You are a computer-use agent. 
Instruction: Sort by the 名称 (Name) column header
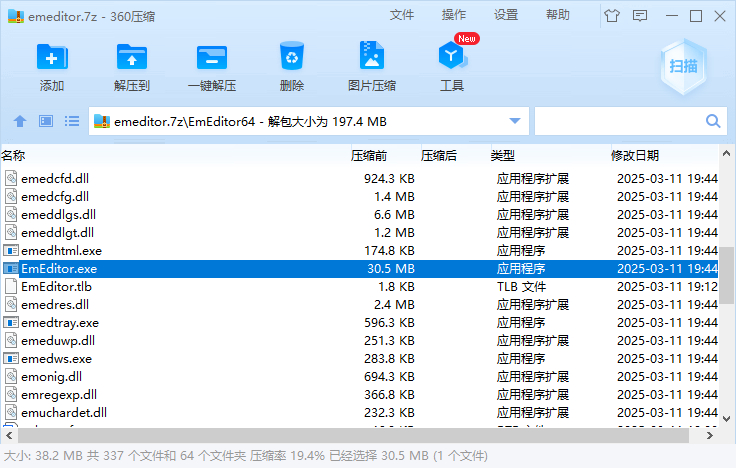13,155
